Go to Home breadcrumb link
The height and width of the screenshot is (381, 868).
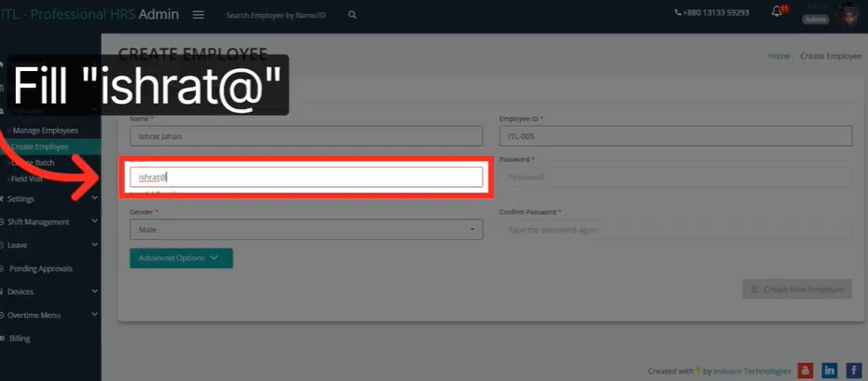(x=779, y=56)
